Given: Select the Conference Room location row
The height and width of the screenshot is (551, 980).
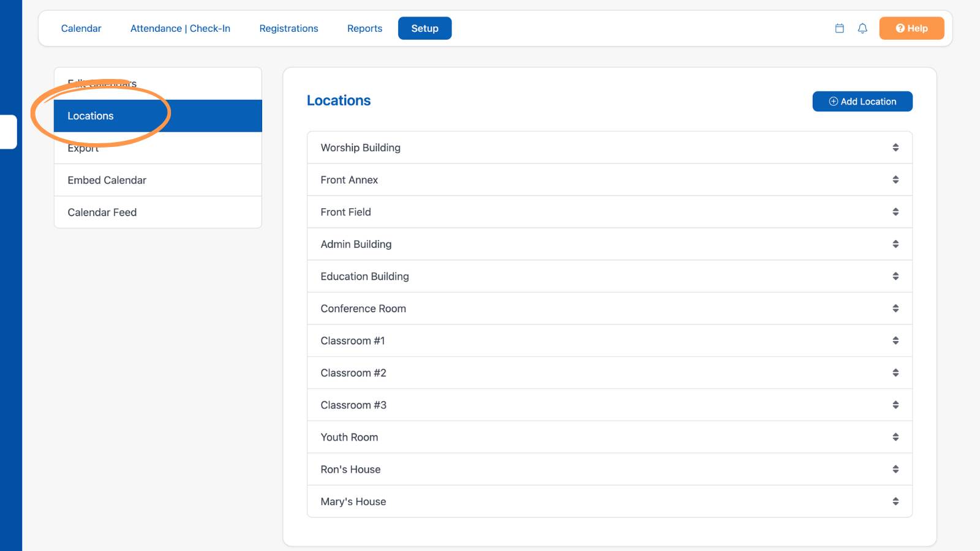Looking at the screenshot, I should tap(609, 309).
